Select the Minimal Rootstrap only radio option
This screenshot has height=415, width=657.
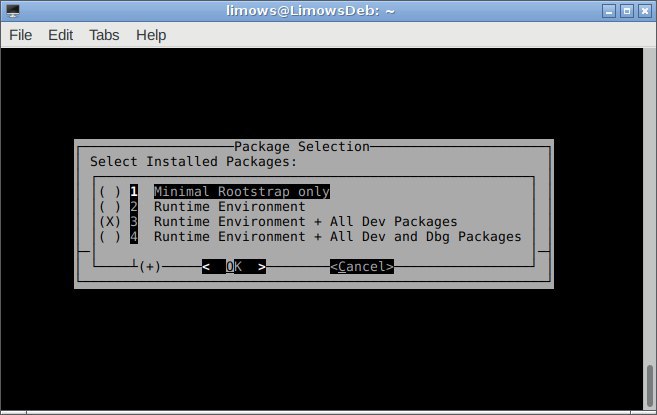pos(215,192)
